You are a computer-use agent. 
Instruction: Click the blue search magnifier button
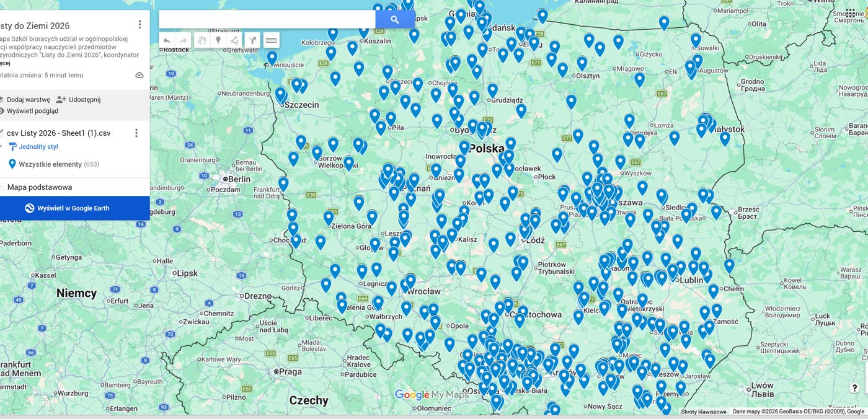click(x=395, y=19)
